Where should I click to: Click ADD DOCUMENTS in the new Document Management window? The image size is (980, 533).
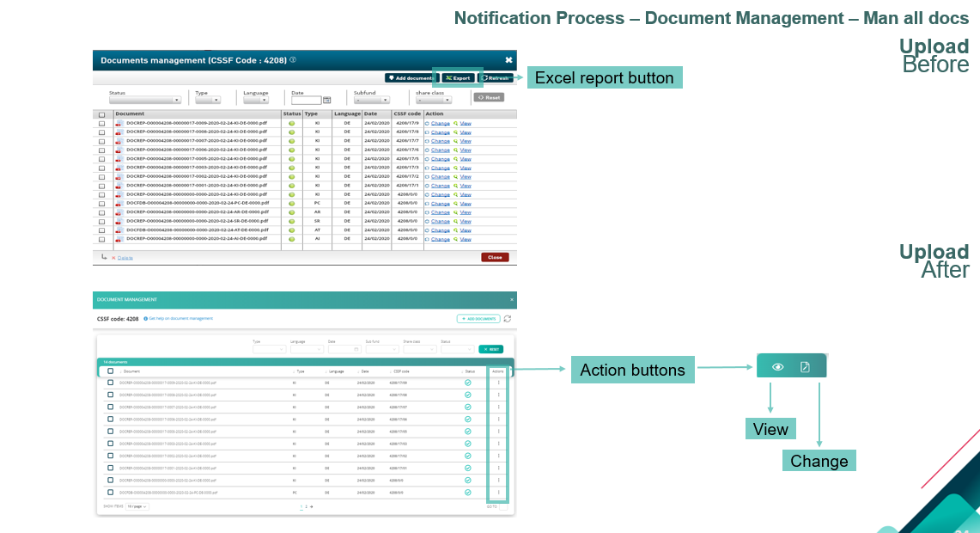(478, 319)
